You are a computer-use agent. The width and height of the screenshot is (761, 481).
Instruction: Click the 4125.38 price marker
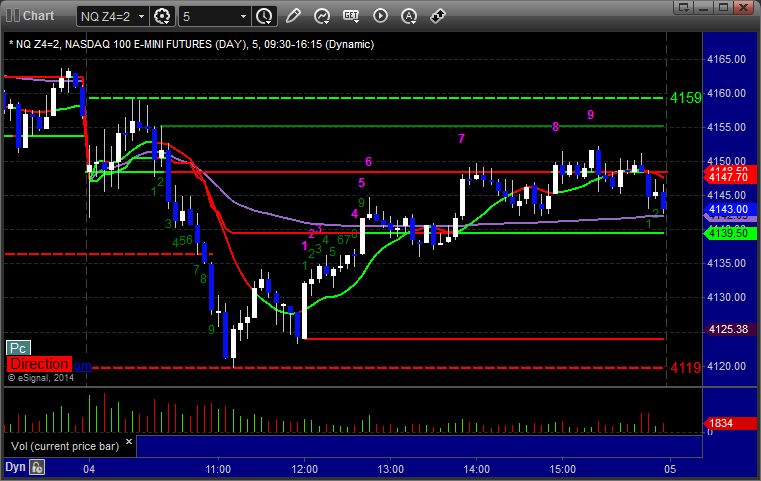point(731,329)
